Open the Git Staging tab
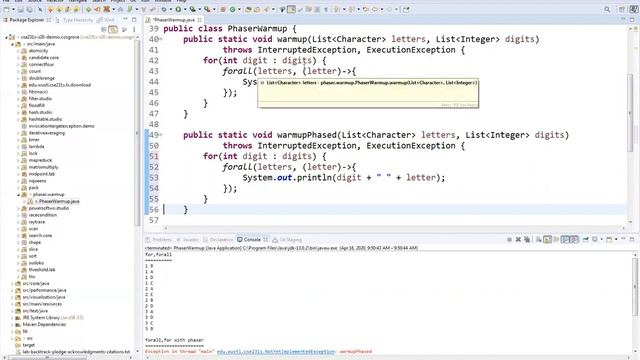 287,240
